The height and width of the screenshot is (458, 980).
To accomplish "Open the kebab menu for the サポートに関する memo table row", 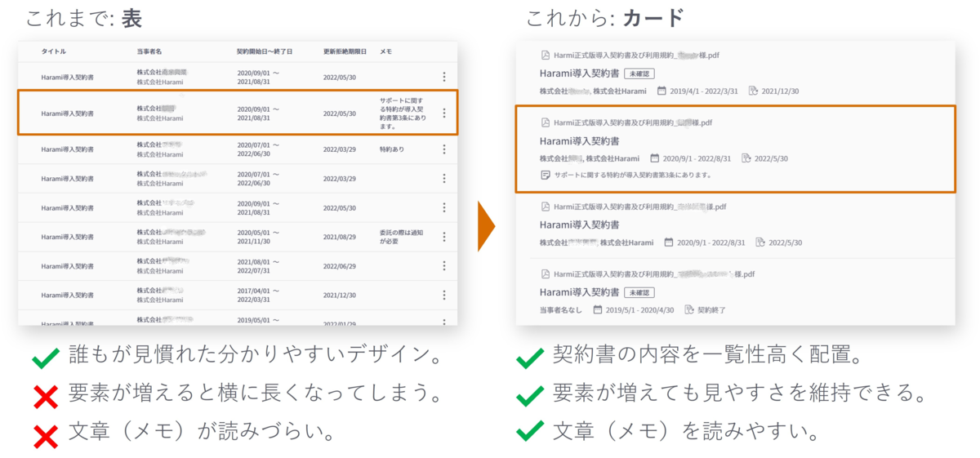I will [x=444, y=113].
